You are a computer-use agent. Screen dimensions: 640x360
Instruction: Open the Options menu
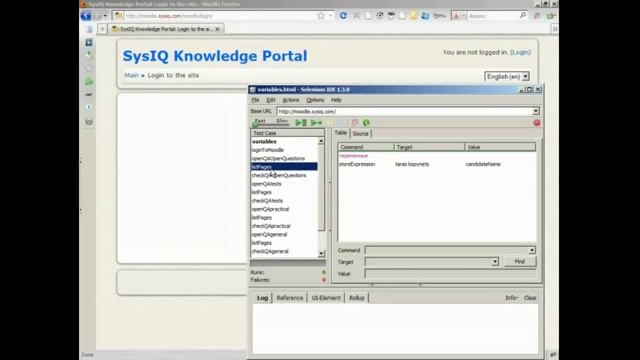pos(315,100)
